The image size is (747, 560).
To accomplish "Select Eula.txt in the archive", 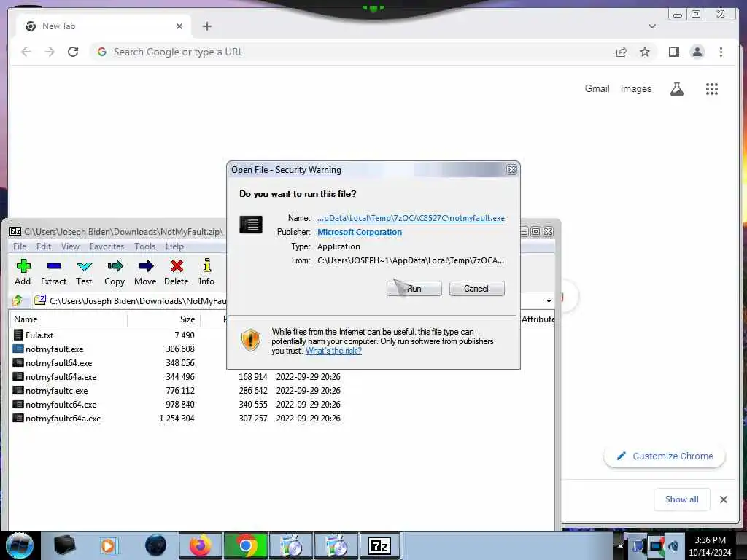I will (39, 335).
